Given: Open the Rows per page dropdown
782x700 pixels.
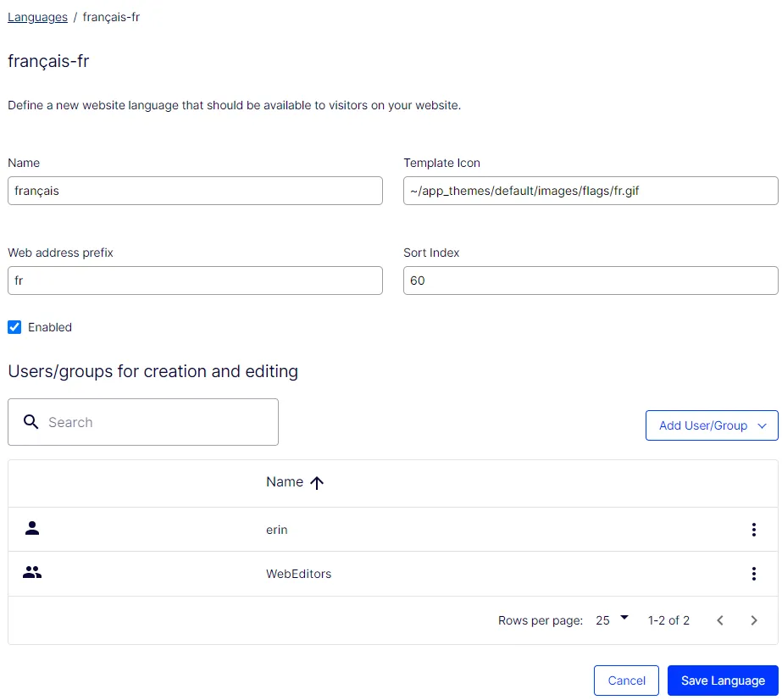Looking at the screenshot, I should point(612,620).
